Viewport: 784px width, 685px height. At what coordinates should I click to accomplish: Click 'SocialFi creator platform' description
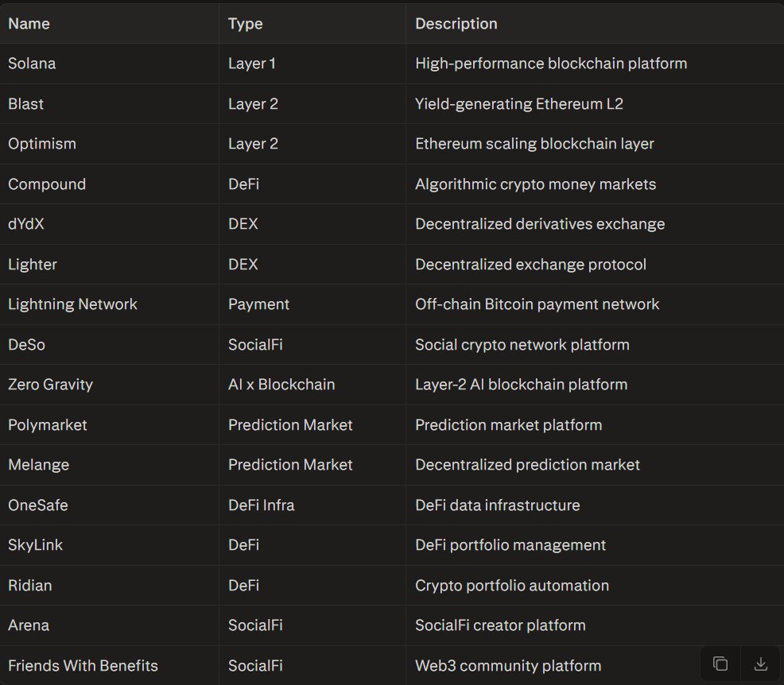click(500, 625)
